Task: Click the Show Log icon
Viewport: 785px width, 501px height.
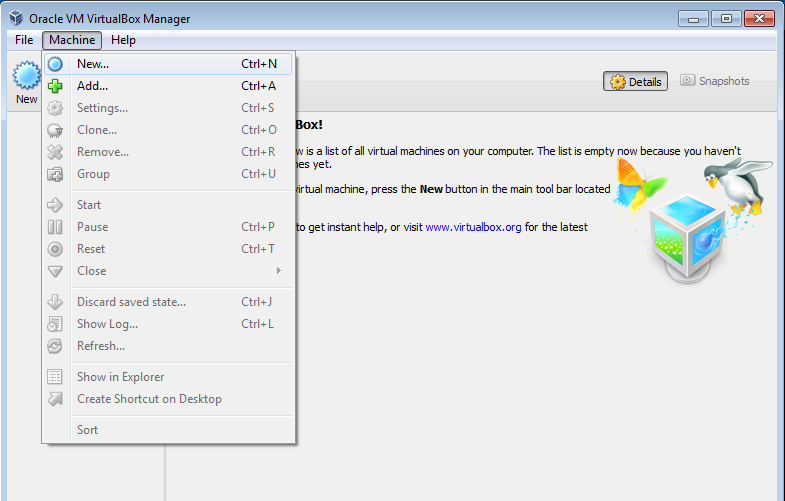Action: (x=56, y=324)
